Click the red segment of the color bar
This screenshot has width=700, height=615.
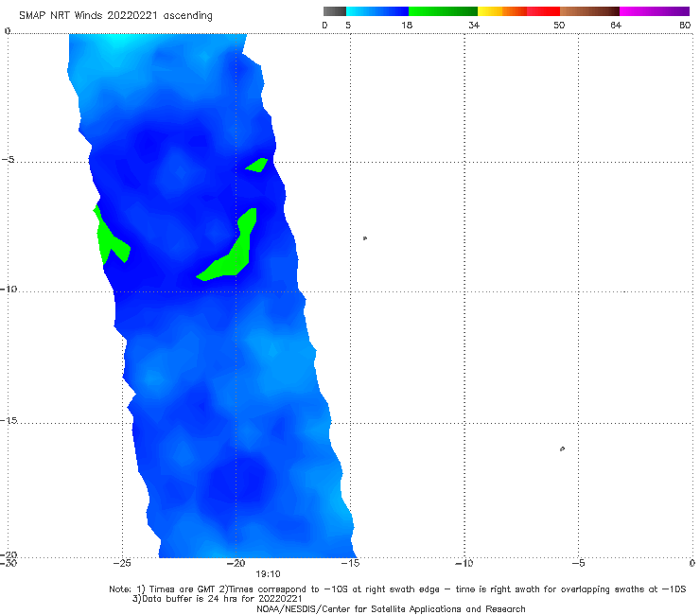543,11
